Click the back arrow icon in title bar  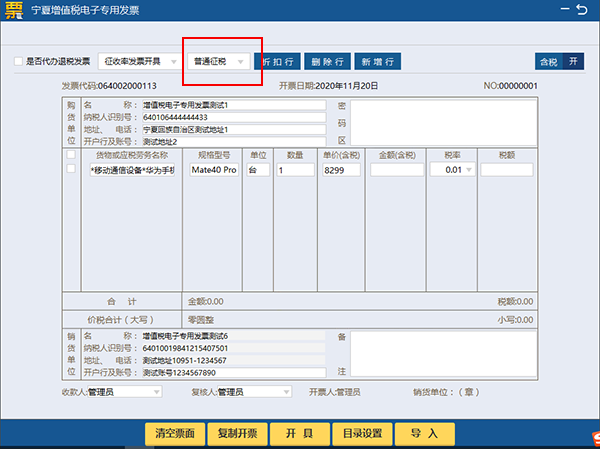(582, 9)
